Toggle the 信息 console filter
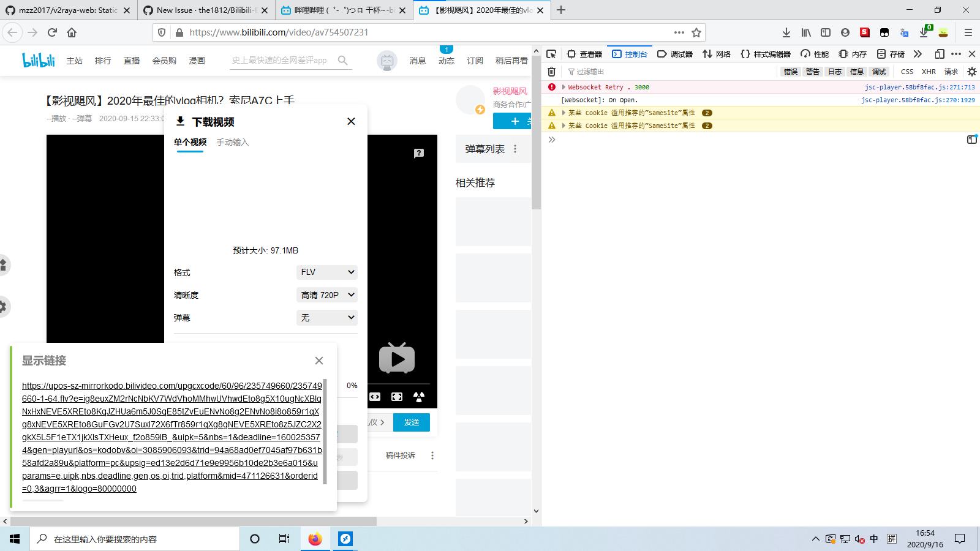 click(x=857, y=72)
